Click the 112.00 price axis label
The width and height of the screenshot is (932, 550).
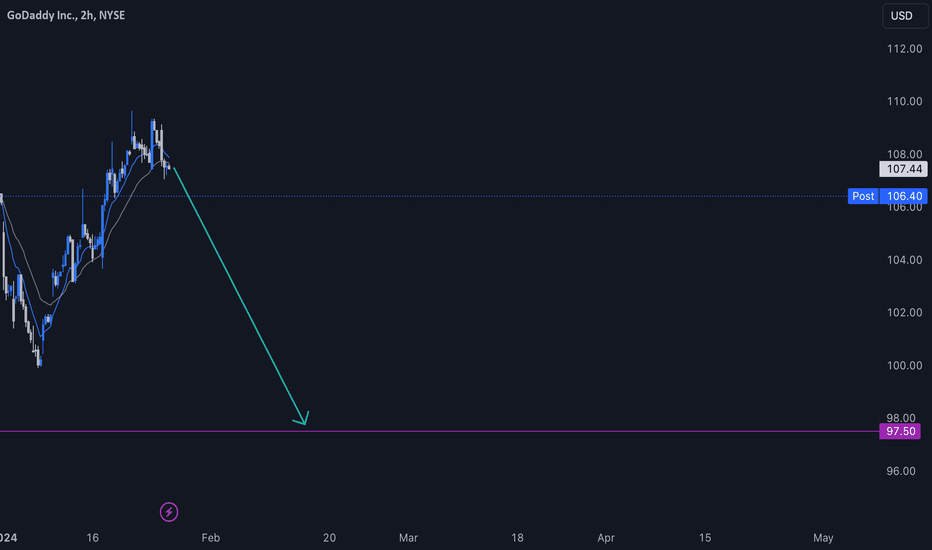[905, 49]
